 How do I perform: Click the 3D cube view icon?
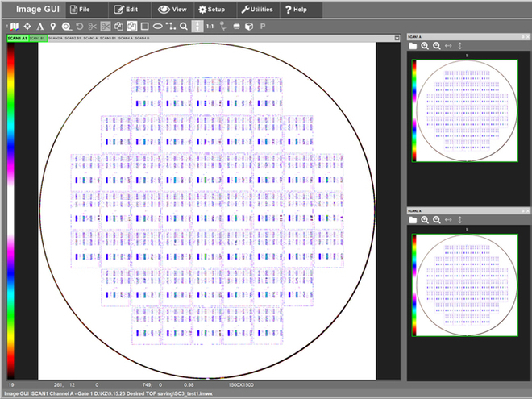249,27
